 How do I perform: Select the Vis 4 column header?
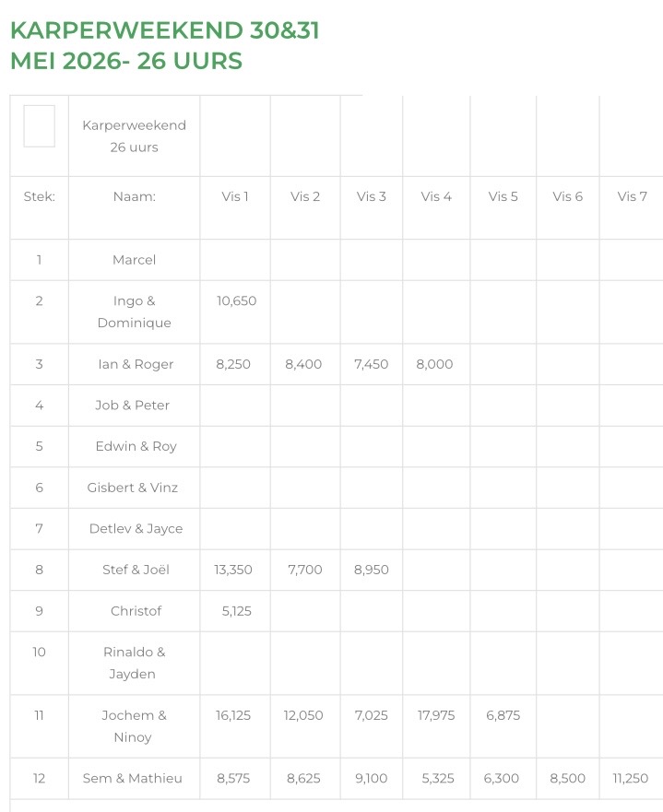click(436, 197)
